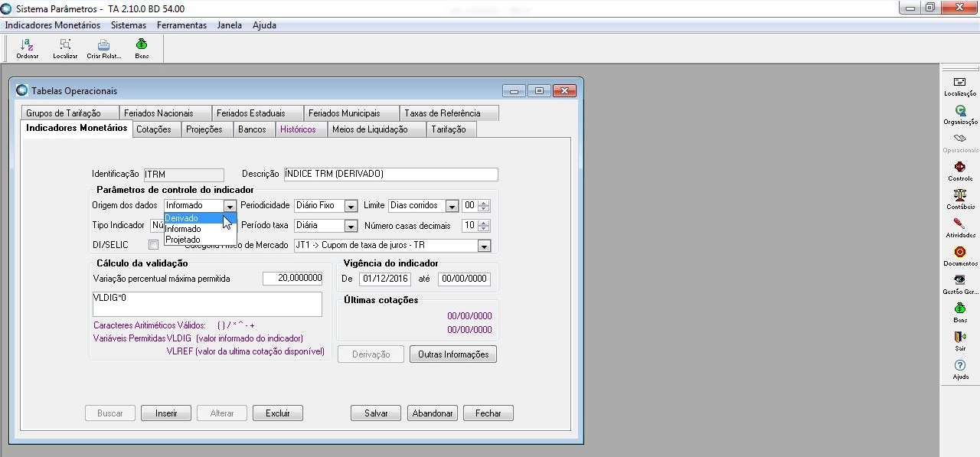The height and width of the screenshot is (457, 980).
Task: Click the Bens icon in right sidebar
Action: (x=960, y=312)
